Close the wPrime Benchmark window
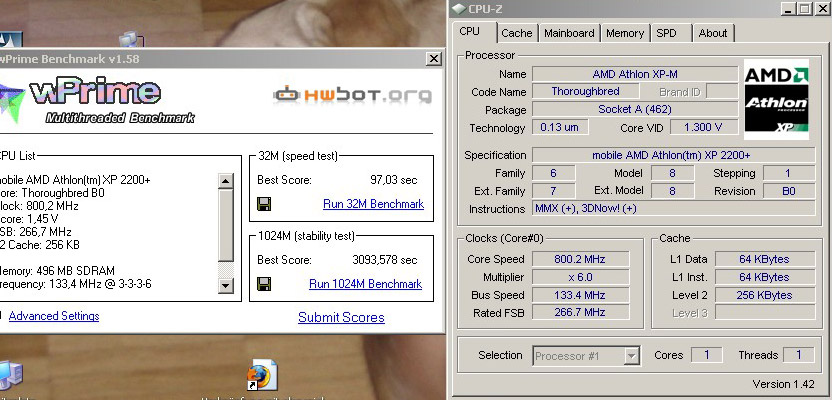The width and height of the screenshot is (832, 400). coord(434,59)
